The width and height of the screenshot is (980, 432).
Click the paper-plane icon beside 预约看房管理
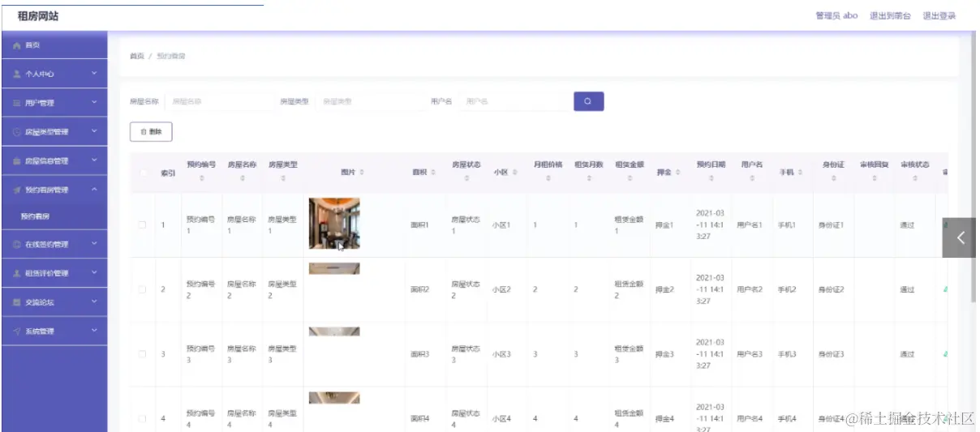click(17, 190)
